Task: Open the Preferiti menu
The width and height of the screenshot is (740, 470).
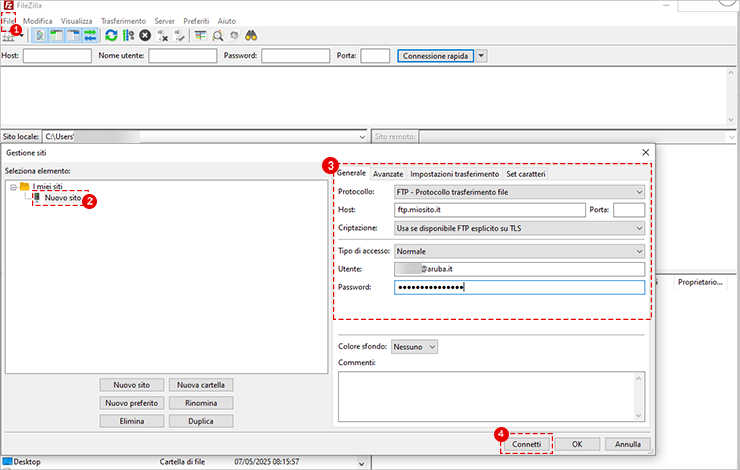Action: (x=196, y=21)
